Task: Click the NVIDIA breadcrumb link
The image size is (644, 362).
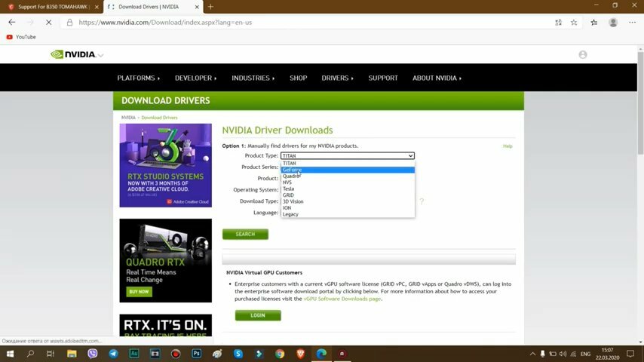Action: point(128,118)
